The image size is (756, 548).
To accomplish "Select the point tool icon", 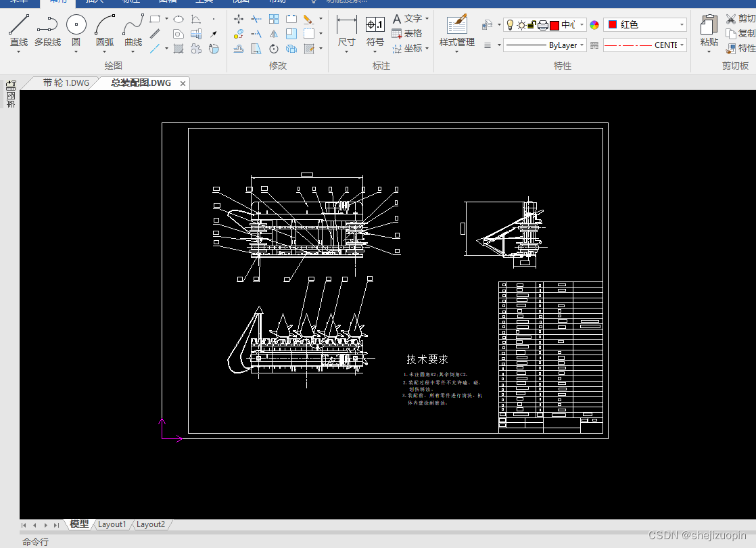I will pos(213,20).
